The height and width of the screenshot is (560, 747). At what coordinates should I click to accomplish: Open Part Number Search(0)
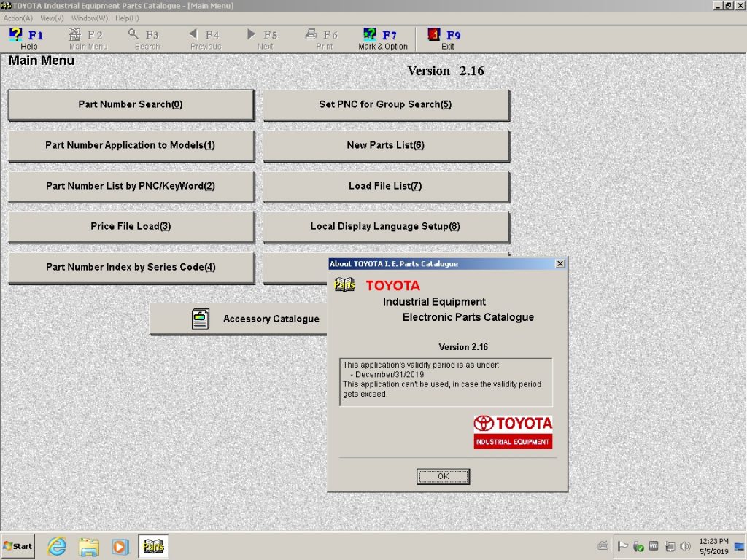tap(131, 104)
